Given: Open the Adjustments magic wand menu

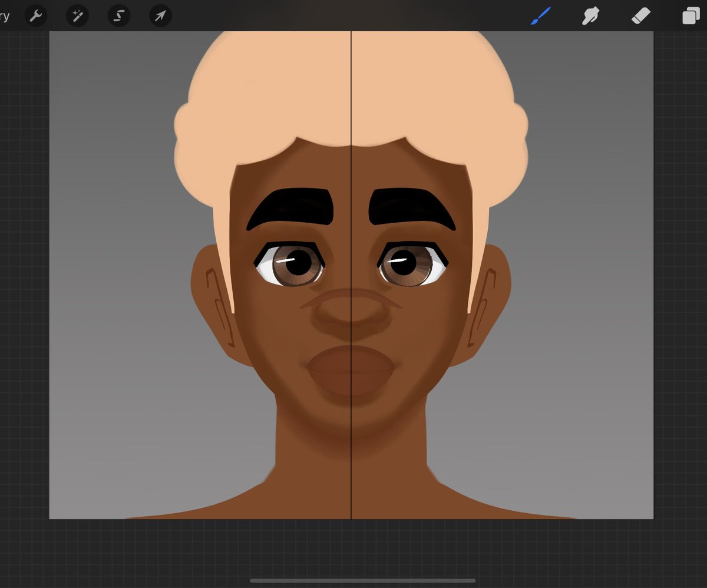Looking at the screenshot, I should (x=78, y=16).
